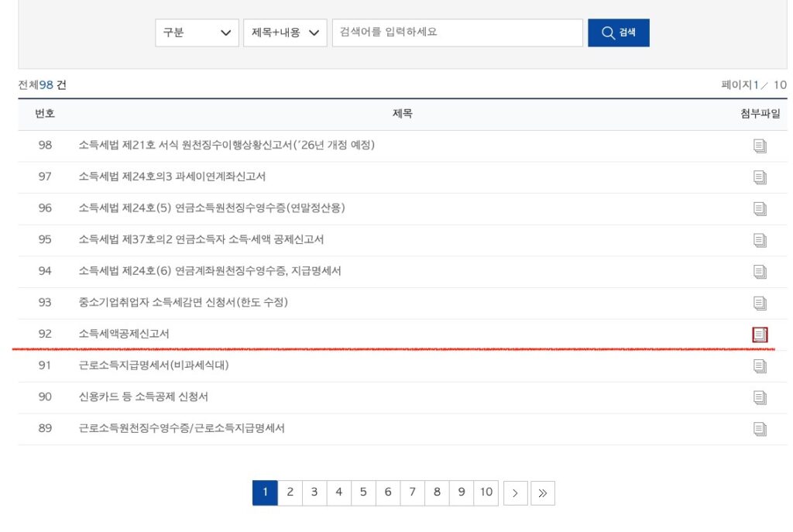Image resolution: width=793 pixels, height=532 pixels.
Task: Open 연금계좌원천징수영수증, 지급명세서 title
Action: pos(210,271)
